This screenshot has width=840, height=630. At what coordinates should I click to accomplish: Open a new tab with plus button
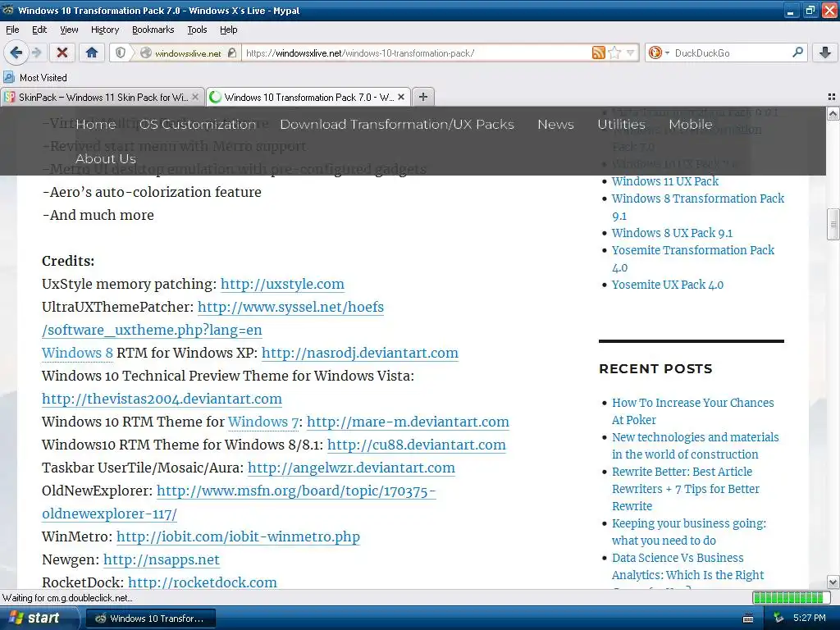point(423,97)
